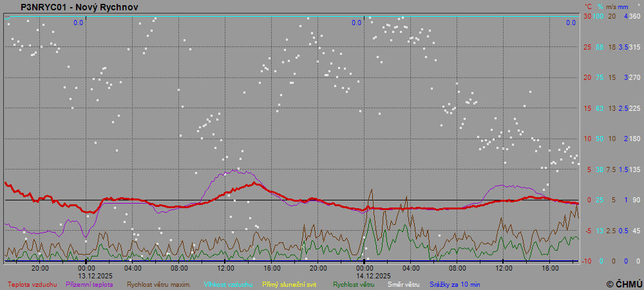Click the leftmost 0.0 precipitation total
644x290 pixels.
[x=78, y=23]
